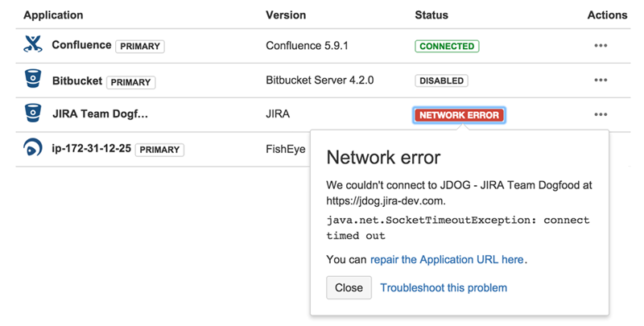Click the PRIMARY label next to ip-172-31-12-25
Viewport: 644px width, 326px height.
pos(159,150)
